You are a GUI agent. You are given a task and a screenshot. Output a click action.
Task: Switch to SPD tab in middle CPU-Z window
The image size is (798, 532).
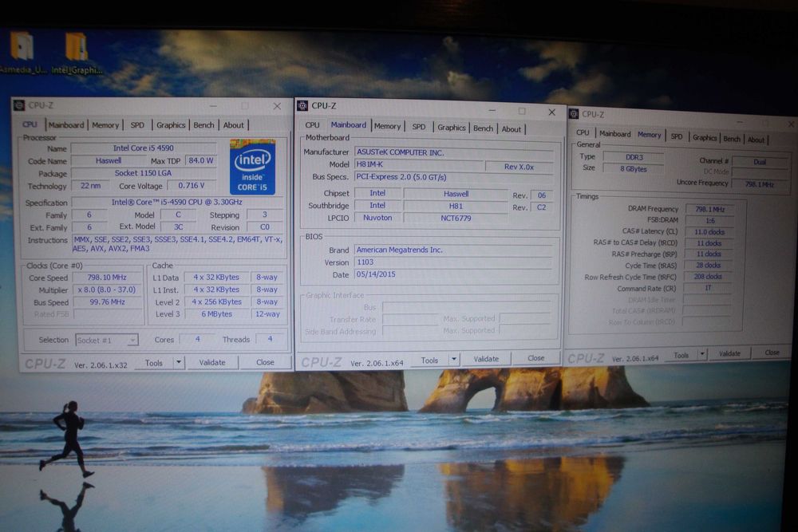[x=419, y=126]
